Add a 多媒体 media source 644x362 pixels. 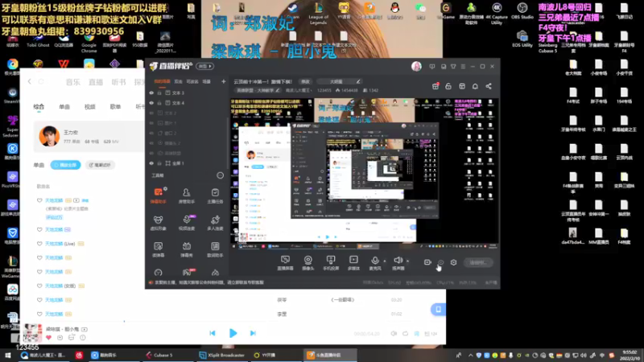coord(353,263)
